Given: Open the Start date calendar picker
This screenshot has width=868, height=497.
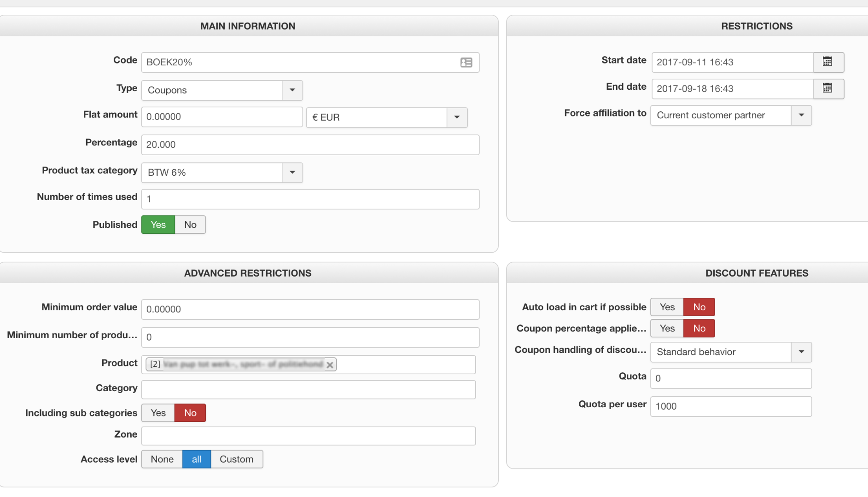Looking at the screenshot, I should point(827,62).
